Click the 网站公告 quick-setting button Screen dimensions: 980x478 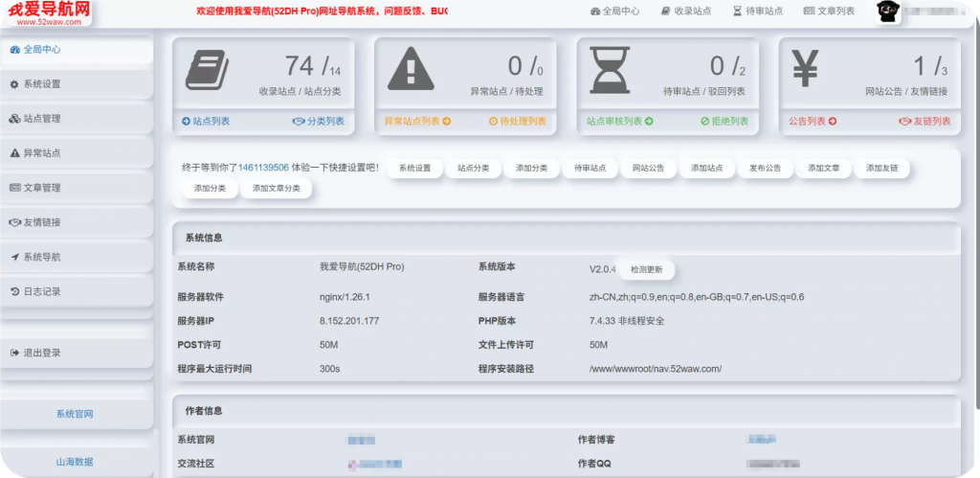(648, 169)
